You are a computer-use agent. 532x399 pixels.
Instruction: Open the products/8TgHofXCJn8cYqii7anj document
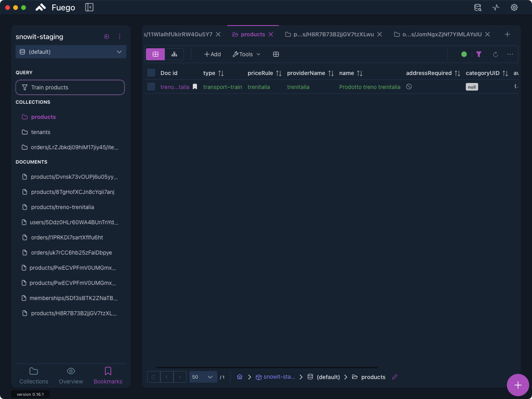[70, 192]
